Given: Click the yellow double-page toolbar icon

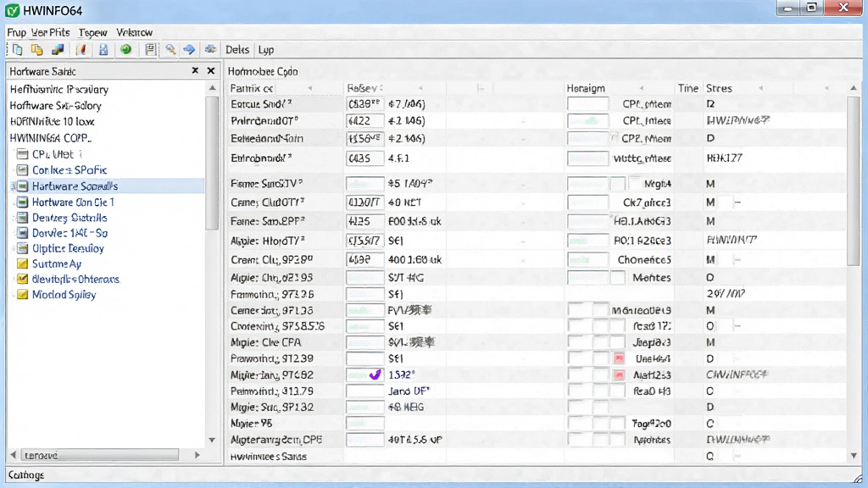Looking at the screenshot, I should coord(37,50).
